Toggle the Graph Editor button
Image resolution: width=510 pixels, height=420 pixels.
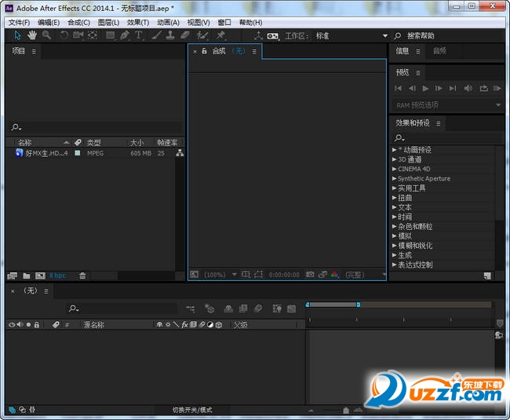tap(291, 309)
